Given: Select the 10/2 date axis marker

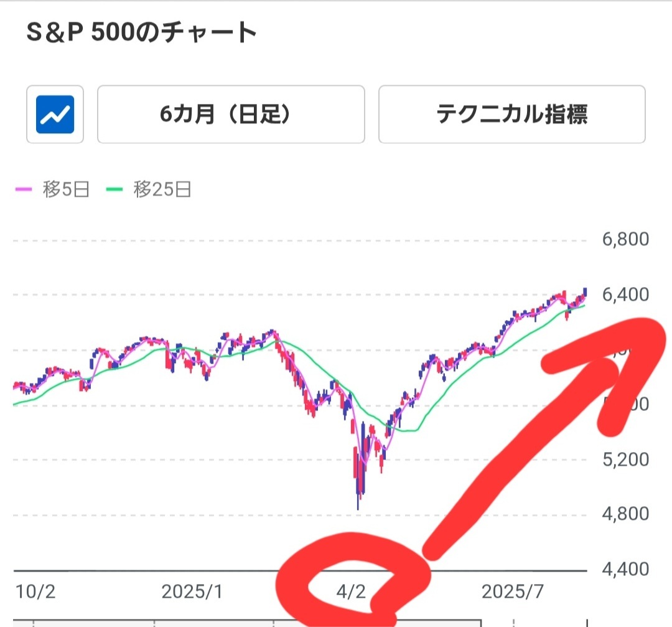Looking at the screenshot, I should (x=35, y=592).
